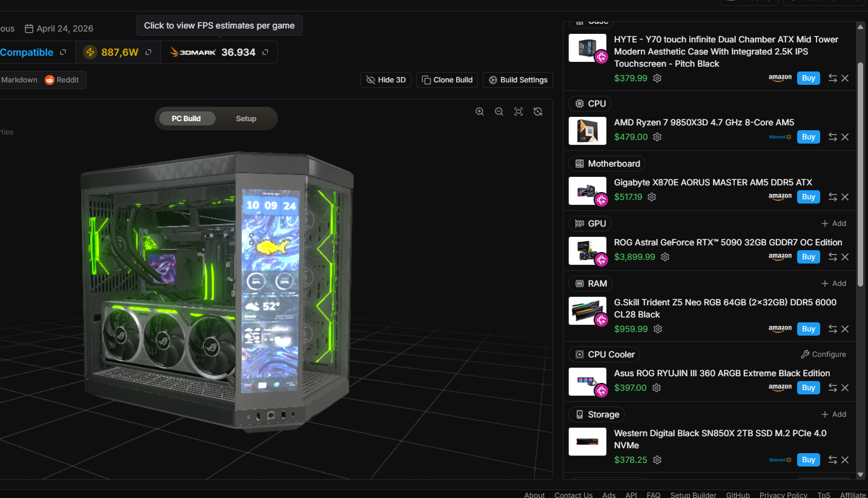The height and width of the screenshot is (498, 868).
Task: Export the build as Markdown
Action: (x=19, y=80)
